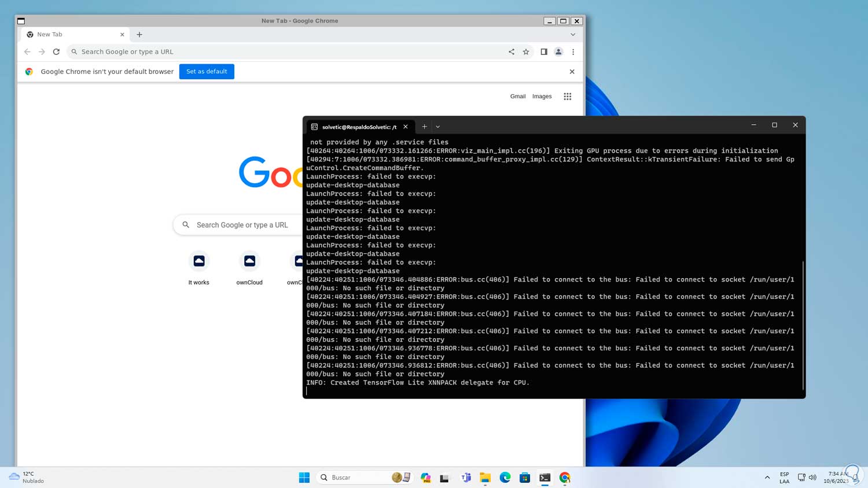Launch Microsoft Edge from the taskbar
This screenshot has width=868, height=488.
pyautogui.click(x=505, y=478)
